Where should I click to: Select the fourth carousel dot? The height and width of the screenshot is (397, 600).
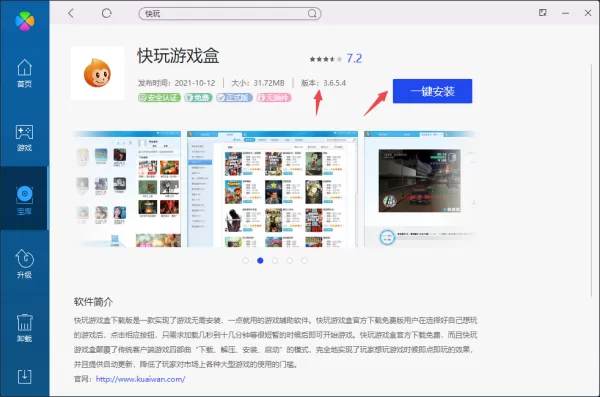point(290,261)
